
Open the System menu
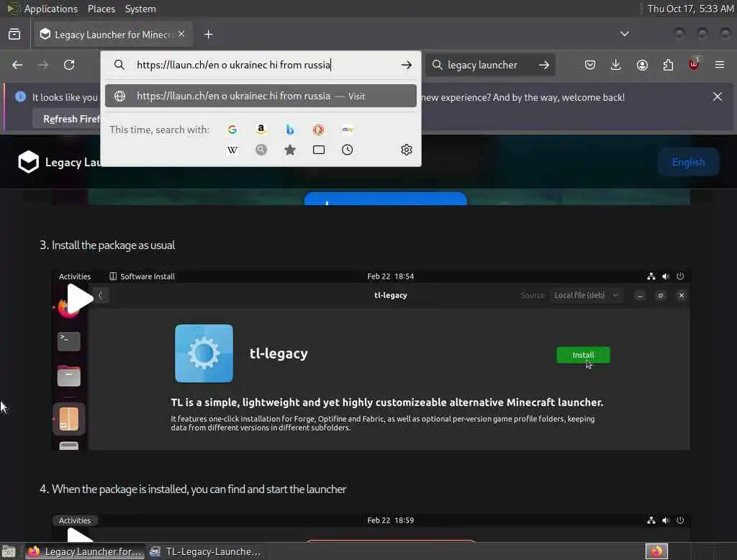click(140, 9)
